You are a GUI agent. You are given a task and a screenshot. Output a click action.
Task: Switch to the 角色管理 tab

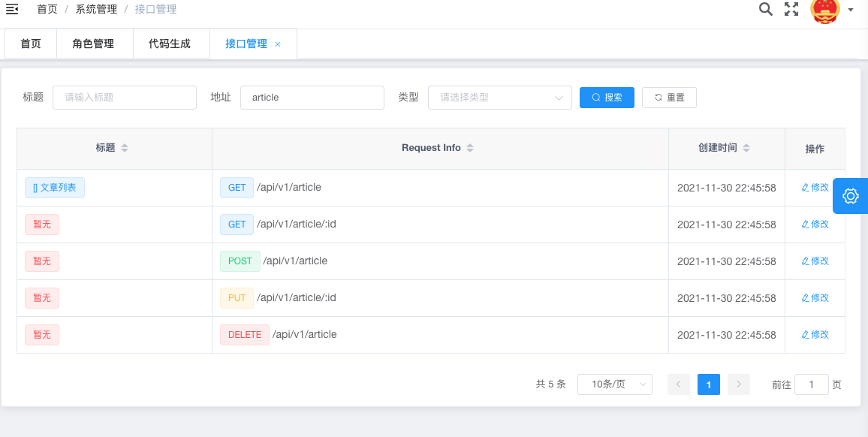pos(95,44)
